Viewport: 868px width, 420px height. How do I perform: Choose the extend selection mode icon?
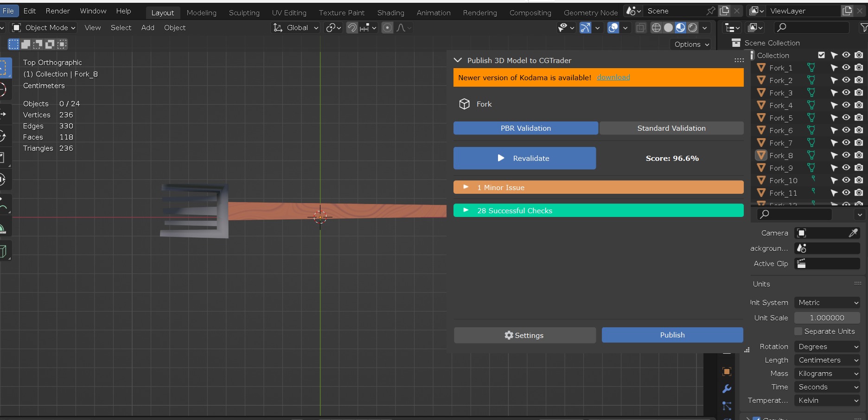(26, 44)
